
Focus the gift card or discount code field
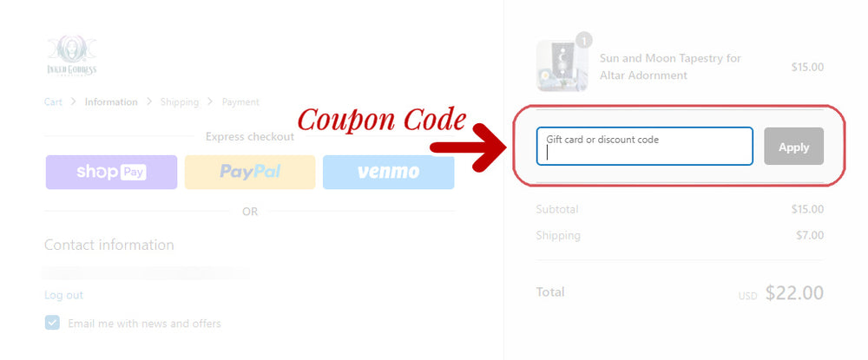click(644, 146)
